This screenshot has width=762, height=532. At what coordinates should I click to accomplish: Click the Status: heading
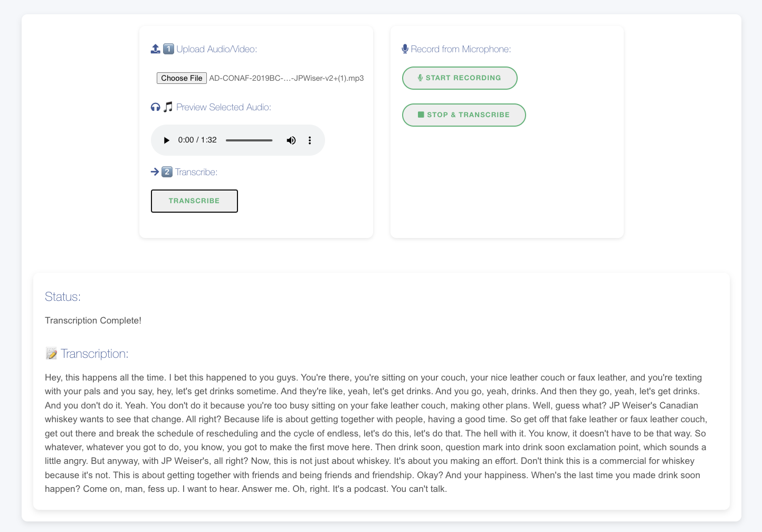[63, 297]
